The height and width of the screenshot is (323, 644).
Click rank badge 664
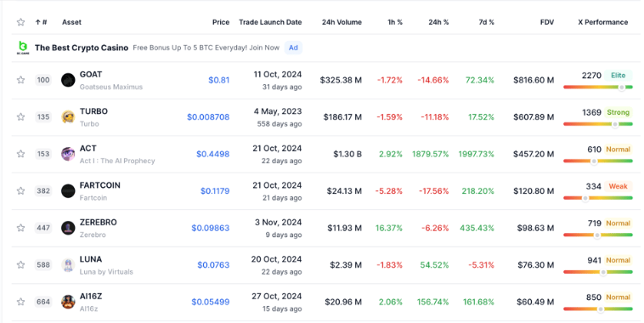tap(43, 302)
